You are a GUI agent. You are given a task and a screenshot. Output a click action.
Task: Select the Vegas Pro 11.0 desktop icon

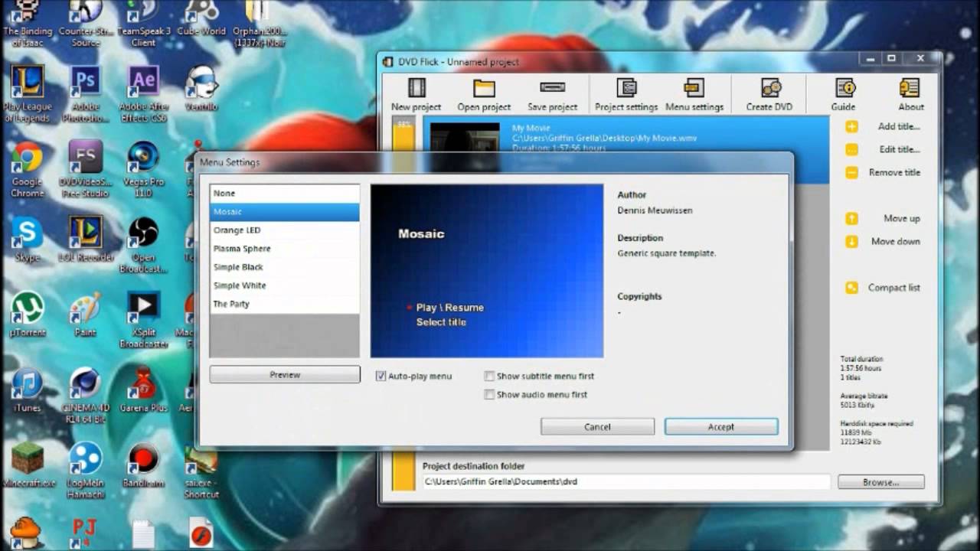(x=143, y=170)
